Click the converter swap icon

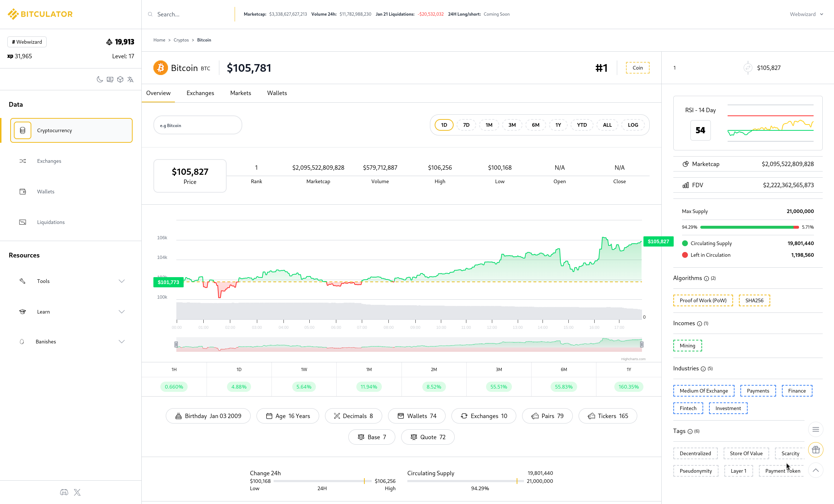748,68
